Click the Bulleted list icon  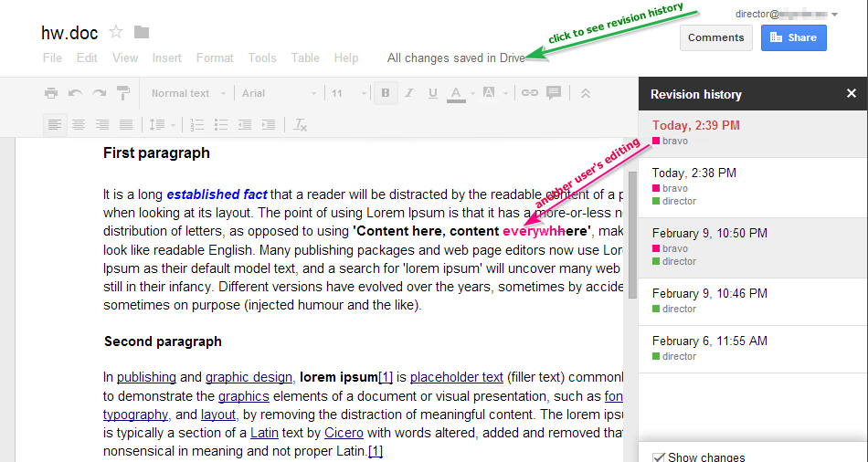point(221,125)
